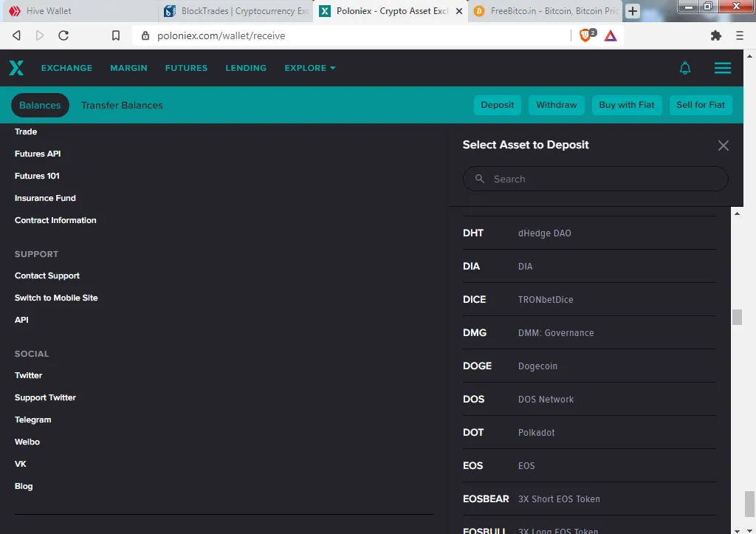This screenshot has width=756, height=534.
Task: Select the Balances tab
Action: click(x=40, y=105)
